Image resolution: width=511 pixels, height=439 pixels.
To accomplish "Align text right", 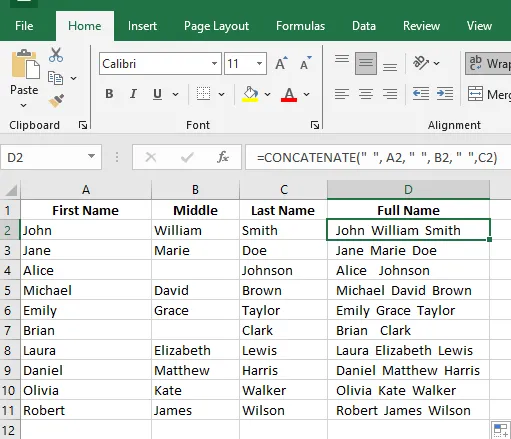I will pos(390,94).
